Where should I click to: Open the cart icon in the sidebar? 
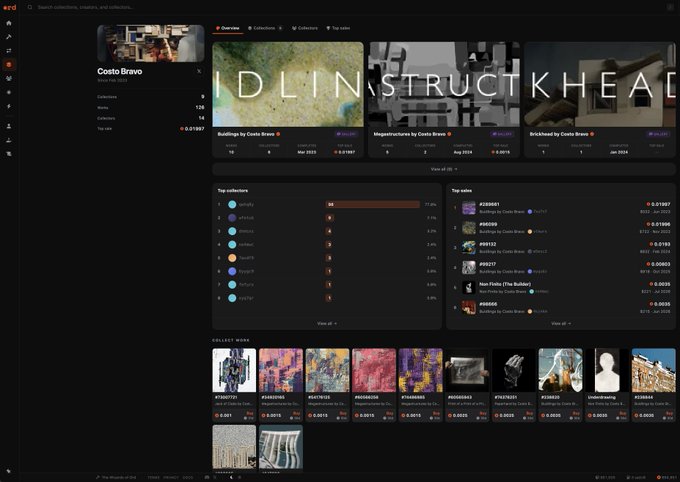click(x=9, y=154)
